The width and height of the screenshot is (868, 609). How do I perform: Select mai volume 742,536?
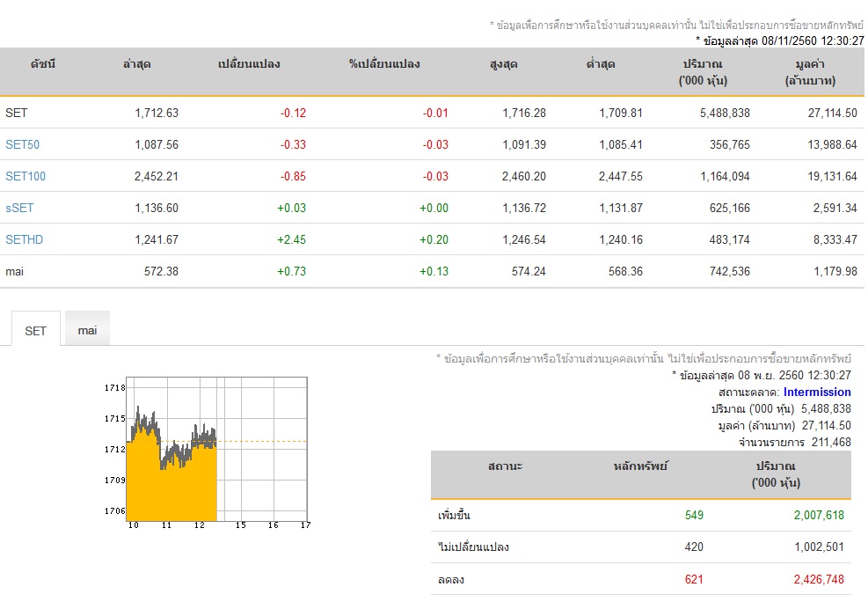click(x=730, y=272)
